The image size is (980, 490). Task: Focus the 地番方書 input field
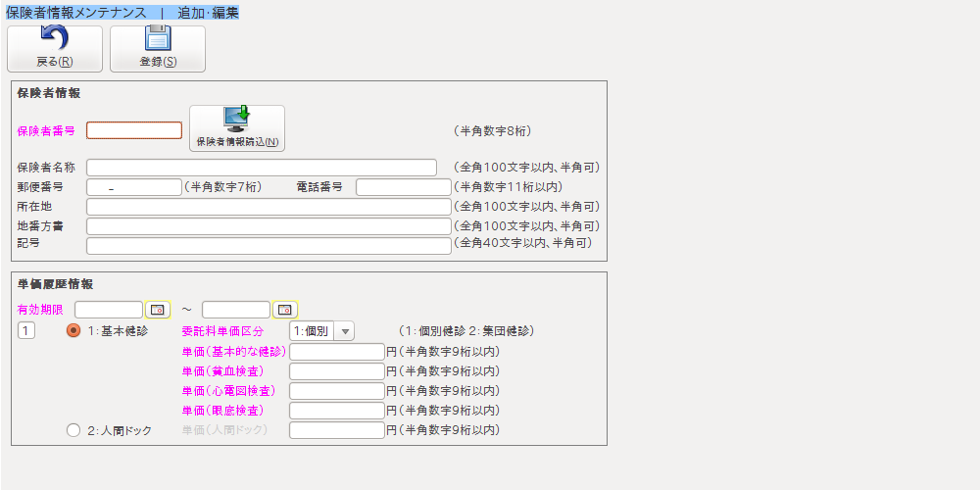click(269, 226)
